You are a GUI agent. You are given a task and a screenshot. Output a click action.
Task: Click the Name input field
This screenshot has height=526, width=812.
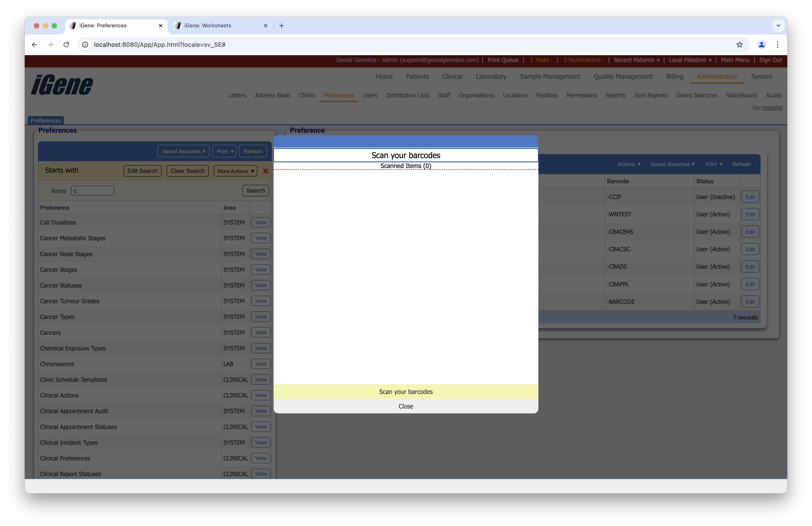pos(92,191)
